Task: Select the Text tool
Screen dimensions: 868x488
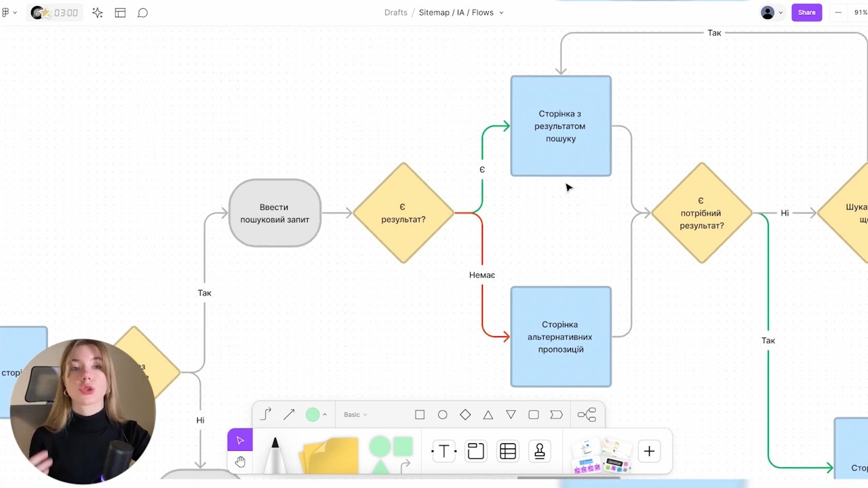Action: (x=444, y=451)
